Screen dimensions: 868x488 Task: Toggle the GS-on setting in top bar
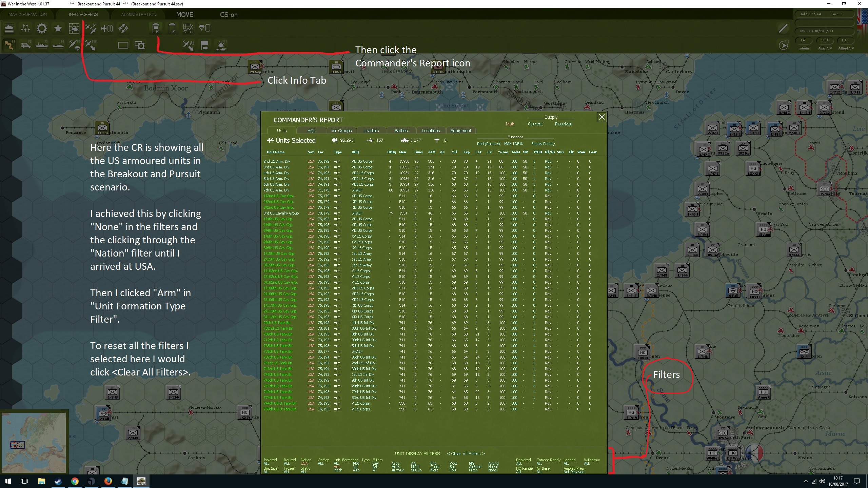[x=229, y=15]
